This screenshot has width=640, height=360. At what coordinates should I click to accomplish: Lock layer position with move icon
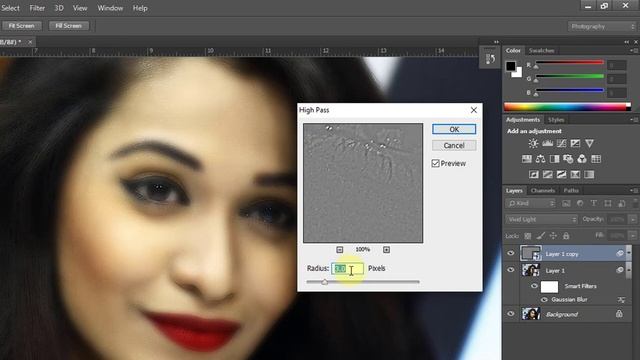pyautogui.click(x=553, y=236)
